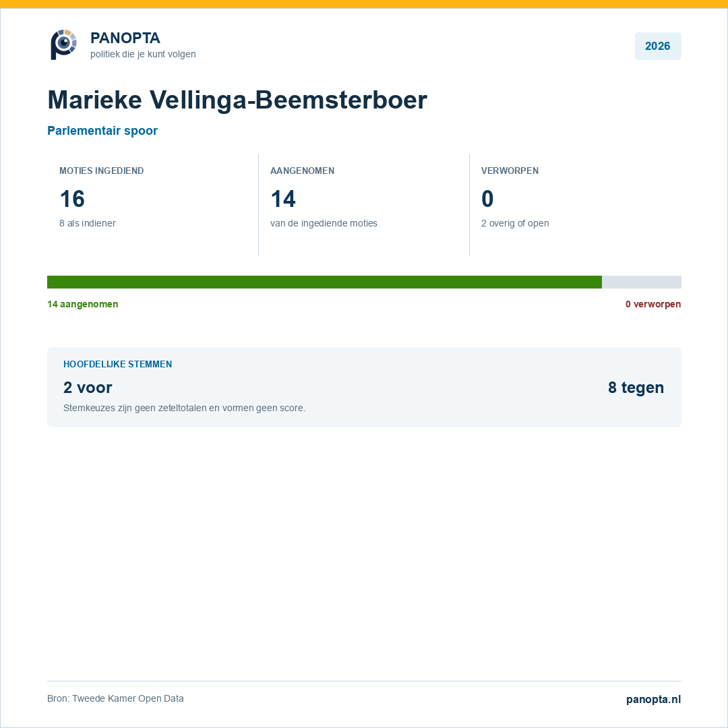The image size is (728, 728).
Task: Click the PANOPTA brand name
Action: [125, 38]
